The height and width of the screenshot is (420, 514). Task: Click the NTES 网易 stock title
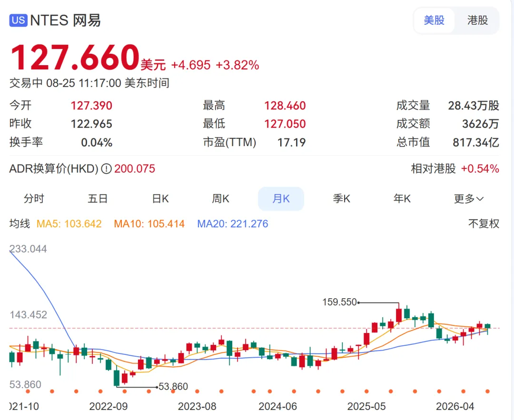click(65, 20)
